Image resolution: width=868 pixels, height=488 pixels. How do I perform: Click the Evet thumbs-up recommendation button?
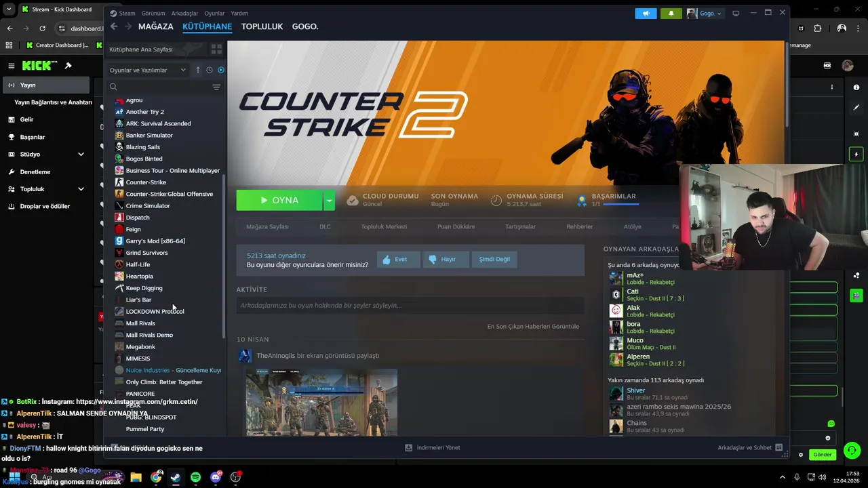399,259
